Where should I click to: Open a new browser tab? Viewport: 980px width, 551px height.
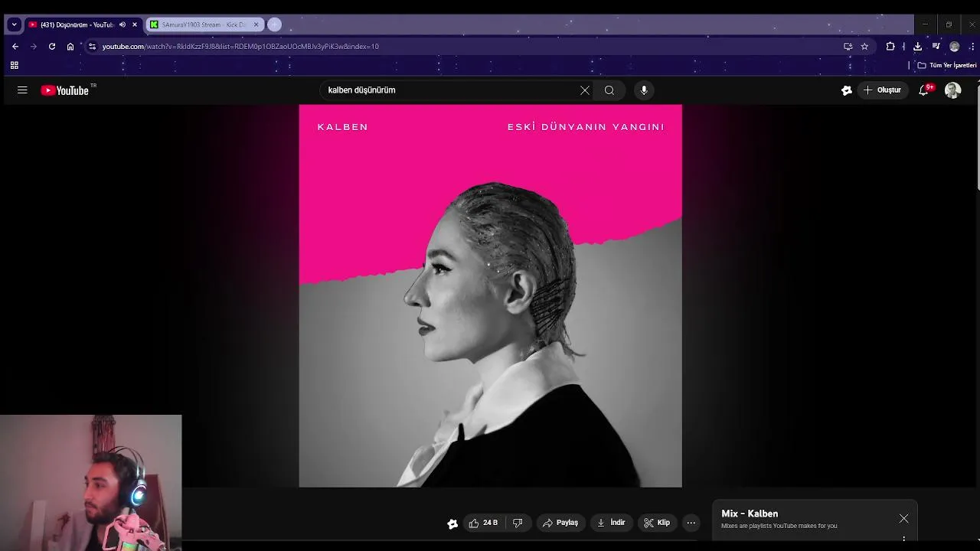pyautogui.click(x=274, y=24)
